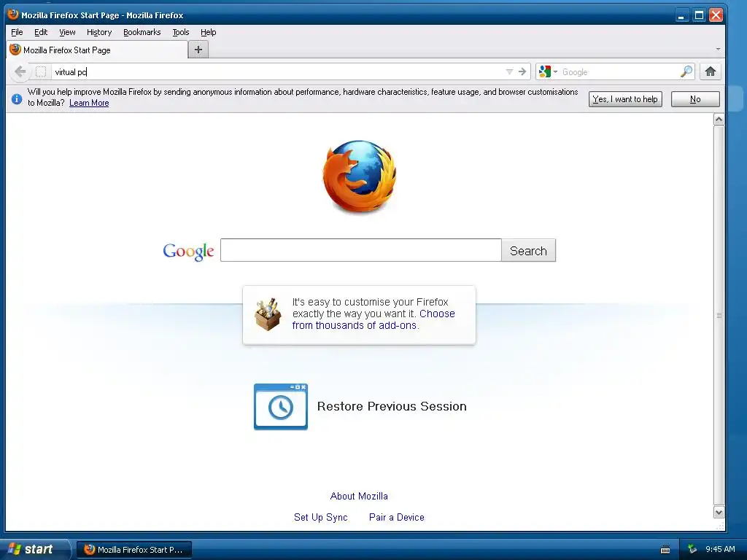Open the Tools menu
747x560 pixels.
click(x=181, y=32)
